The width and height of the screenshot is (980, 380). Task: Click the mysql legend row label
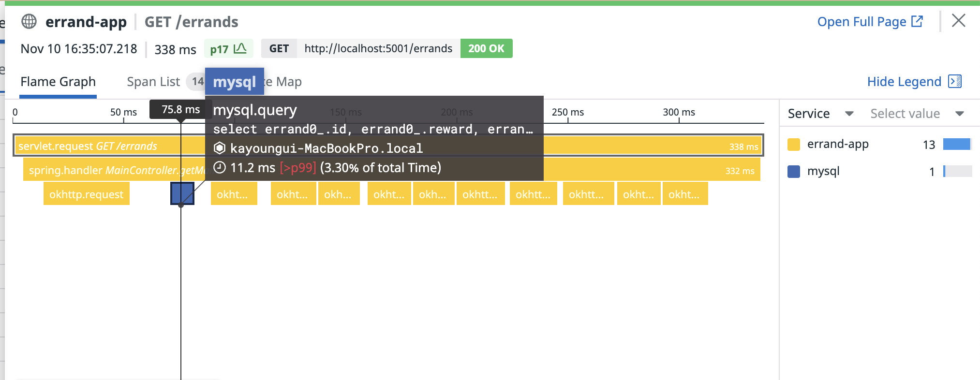tap(823, 171)
